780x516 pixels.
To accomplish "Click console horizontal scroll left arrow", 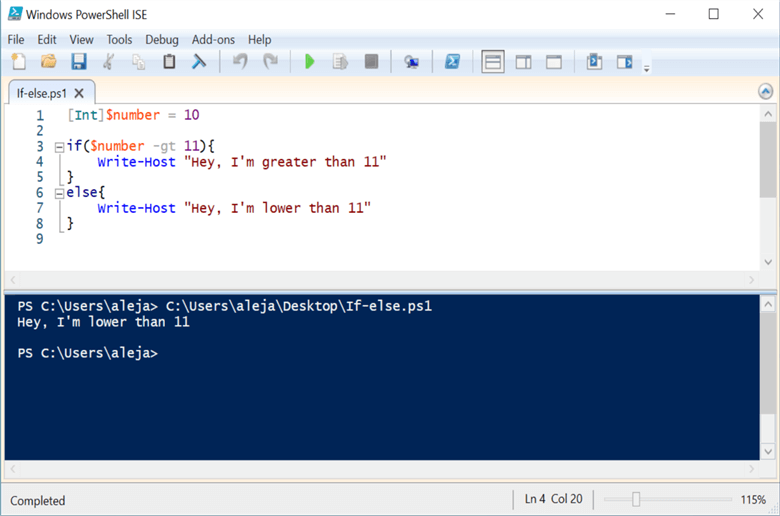I will click(13, 469).
